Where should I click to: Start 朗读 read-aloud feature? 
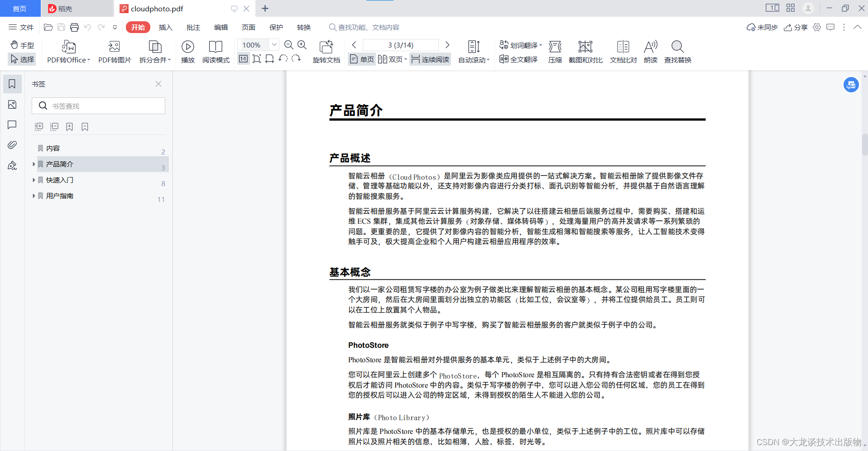(x=650, y=47)
